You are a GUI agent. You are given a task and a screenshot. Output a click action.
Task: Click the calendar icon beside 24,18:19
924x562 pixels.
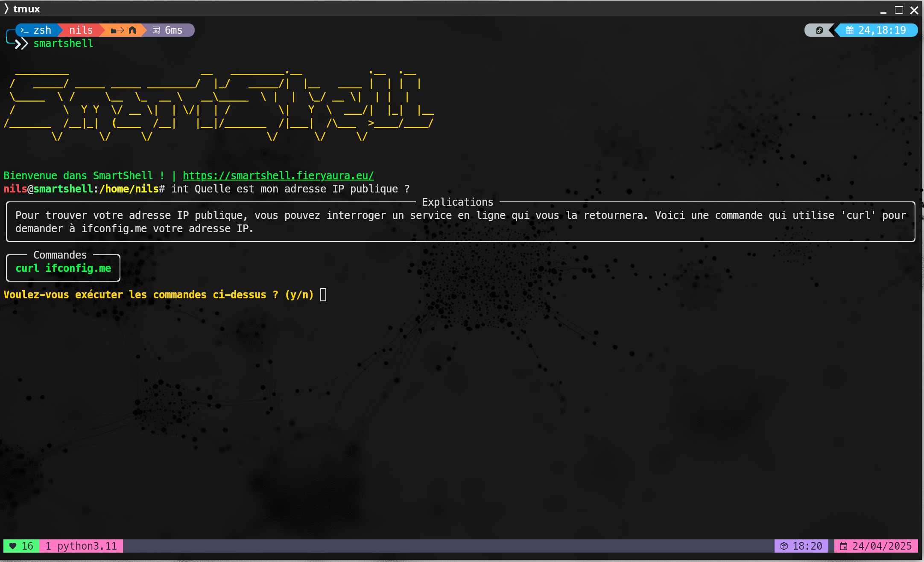(x=850, y=30)
